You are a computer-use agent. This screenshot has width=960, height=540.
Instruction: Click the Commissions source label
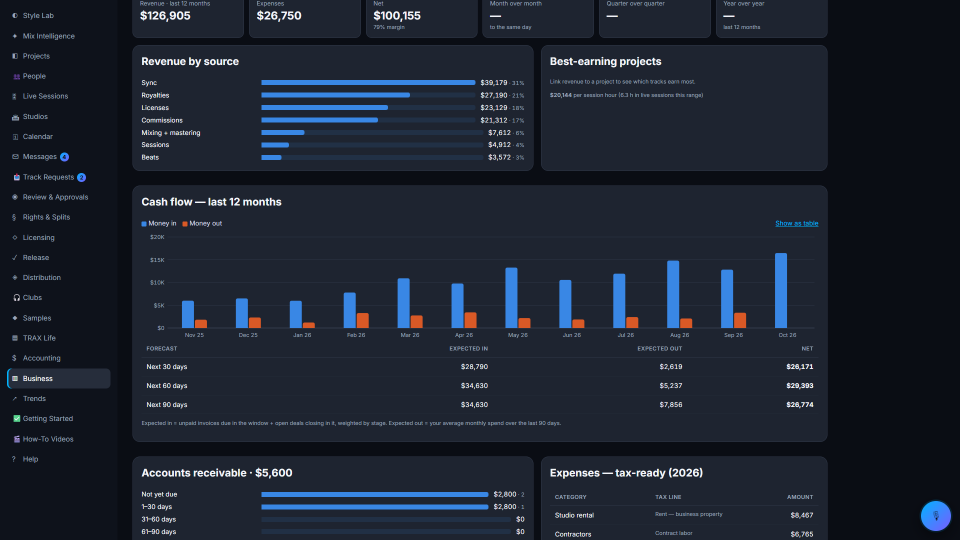(x=162, y=121)
